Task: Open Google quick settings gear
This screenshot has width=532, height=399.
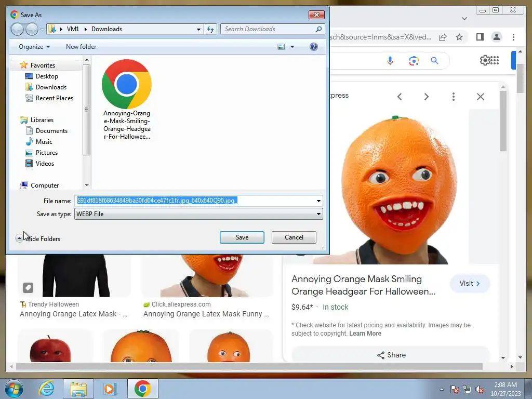Action: point(485,60)
